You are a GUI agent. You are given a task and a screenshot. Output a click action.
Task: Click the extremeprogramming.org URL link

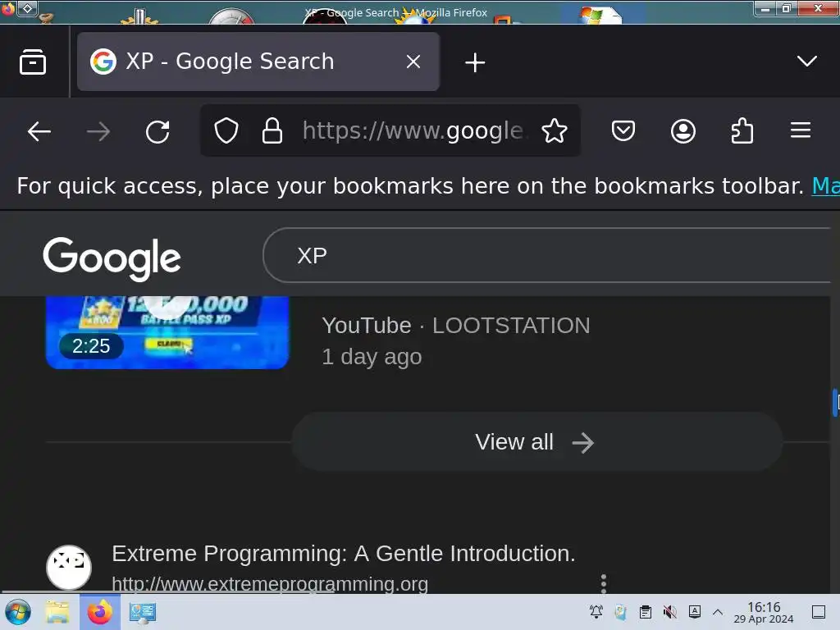click(x=270, y=584)
